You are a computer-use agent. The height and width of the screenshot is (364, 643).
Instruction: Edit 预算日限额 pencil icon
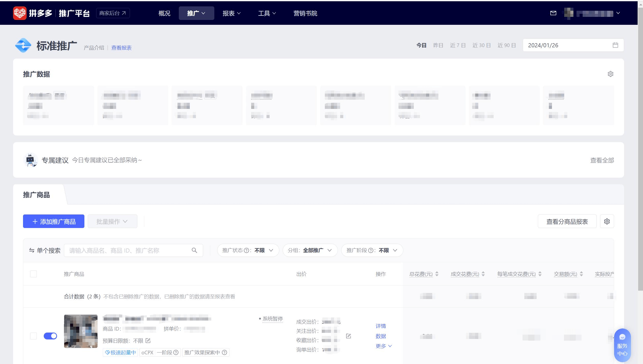pos(148,340)
